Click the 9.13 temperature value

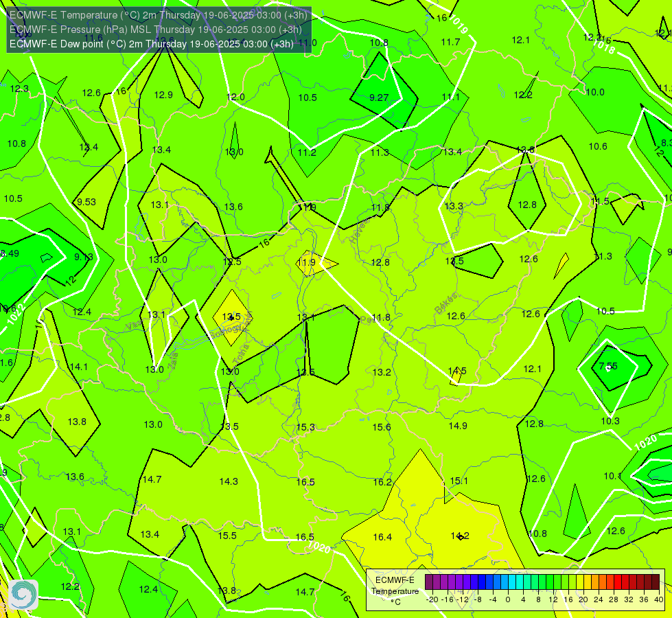84,257
